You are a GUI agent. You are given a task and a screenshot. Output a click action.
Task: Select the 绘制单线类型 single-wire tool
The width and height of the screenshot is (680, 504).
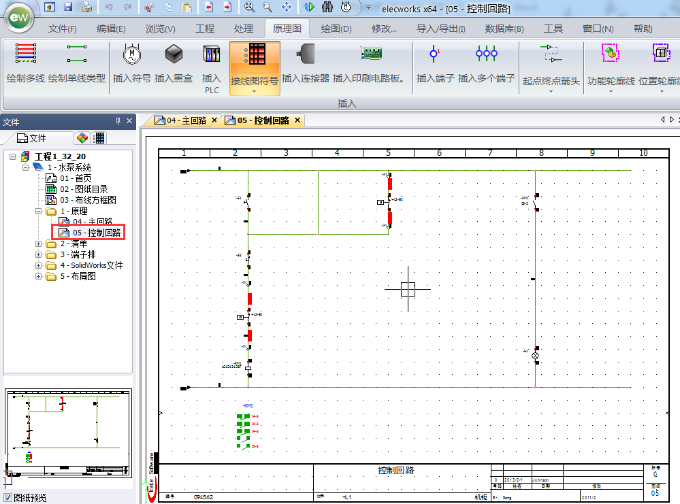76,55
